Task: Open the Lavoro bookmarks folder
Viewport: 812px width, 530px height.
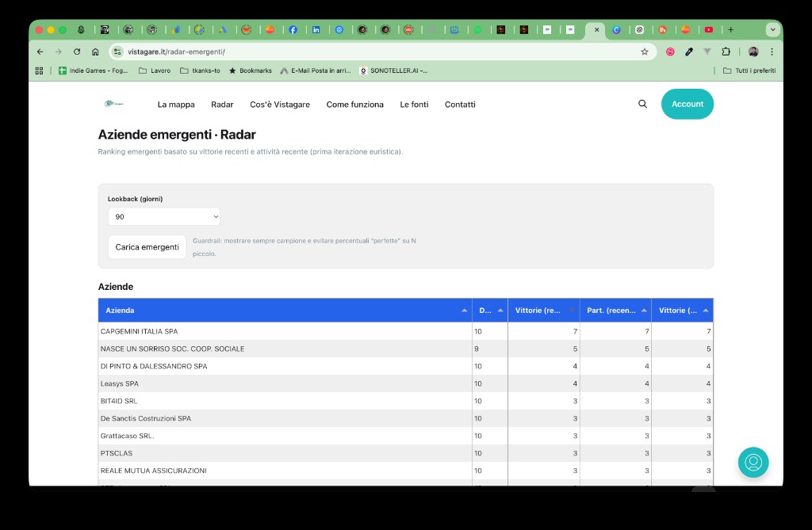Action: [x=155, y=71]
